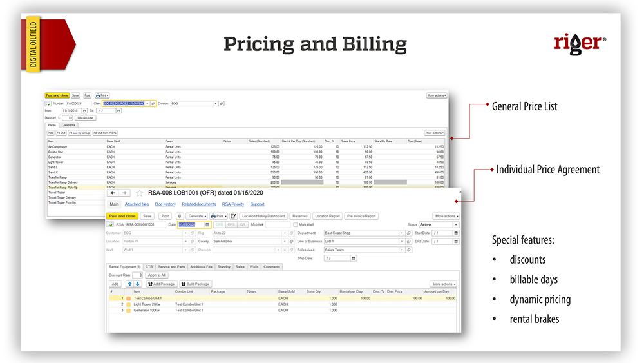Open the Attached files tab
The width and height of the screenshot is (644, 363).
click(137, 204)
